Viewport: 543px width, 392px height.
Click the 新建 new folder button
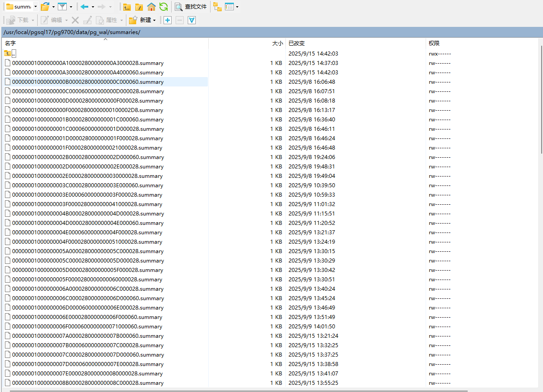coord(140,20)
